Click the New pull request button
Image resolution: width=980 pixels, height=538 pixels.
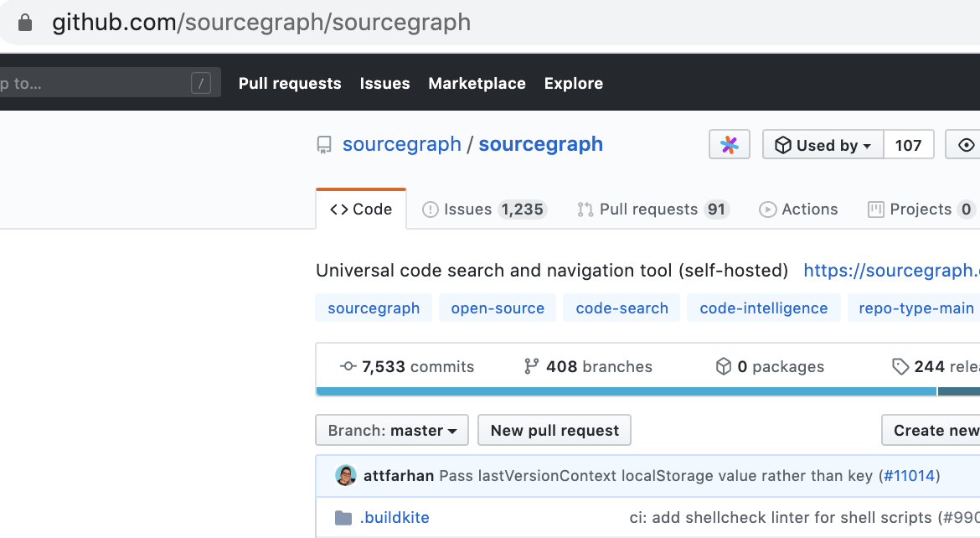point(554,431)
